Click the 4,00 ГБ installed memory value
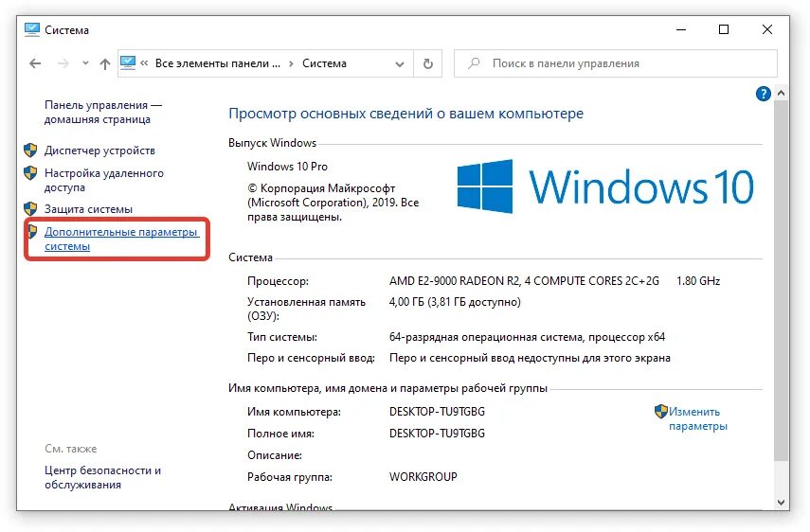Screen dimensions: 810x532 click(455, 302)
